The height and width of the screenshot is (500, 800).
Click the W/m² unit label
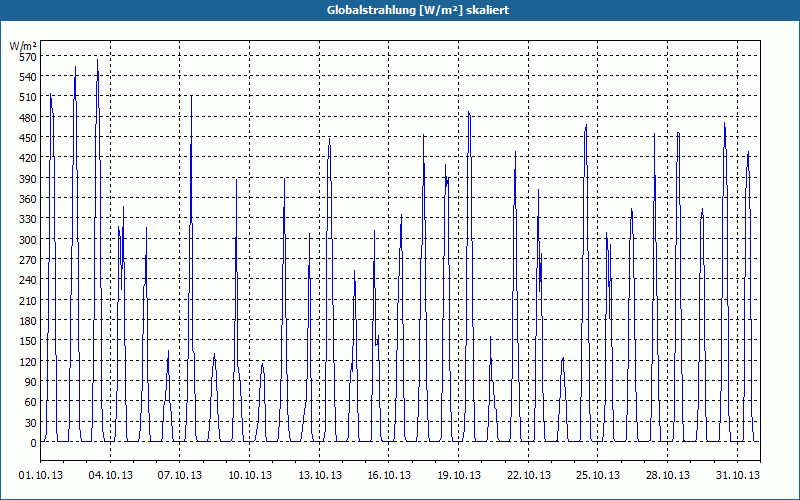(x=23, y=46)
